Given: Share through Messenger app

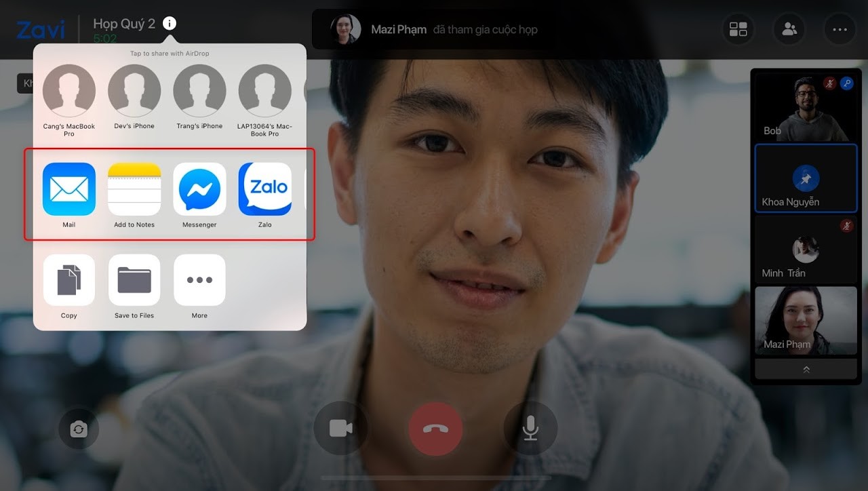Looking at the screenshot, I should (199, 189).
